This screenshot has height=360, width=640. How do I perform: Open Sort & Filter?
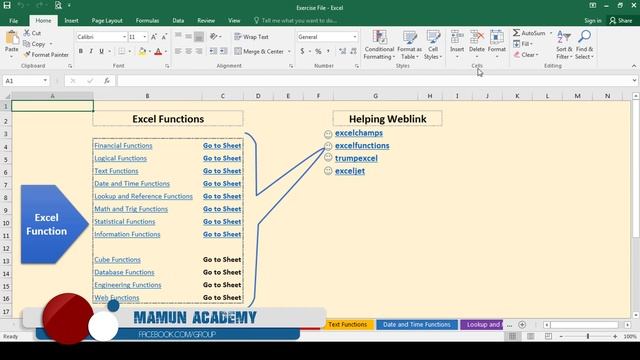[x=564, y=45]
